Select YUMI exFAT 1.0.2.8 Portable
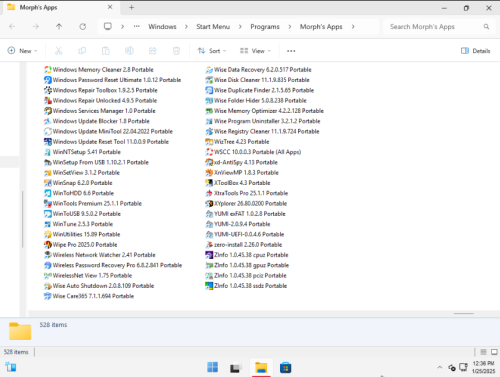 246,214
